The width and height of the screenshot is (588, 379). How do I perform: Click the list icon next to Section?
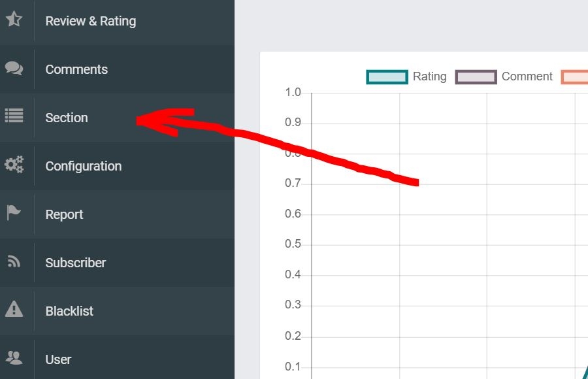click(x=14, y=116)
